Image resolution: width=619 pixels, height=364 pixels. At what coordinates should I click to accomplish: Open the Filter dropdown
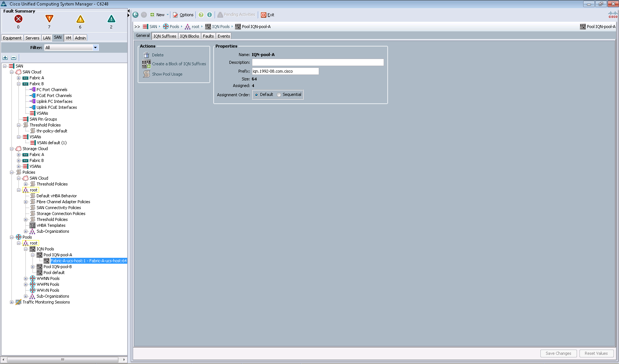coord(95,48)
